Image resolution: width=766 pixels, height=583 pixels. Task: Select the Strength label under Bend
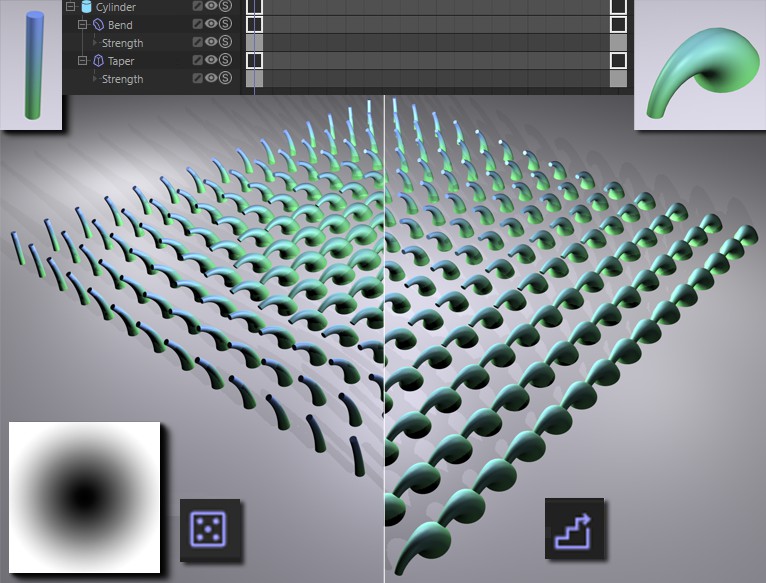pos(123,43)
